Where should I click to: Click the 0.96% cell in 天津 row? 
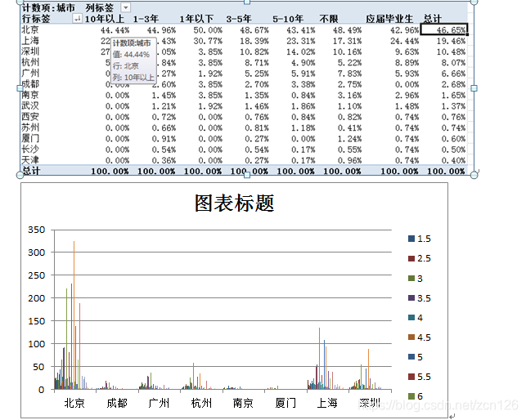point(349,160)
